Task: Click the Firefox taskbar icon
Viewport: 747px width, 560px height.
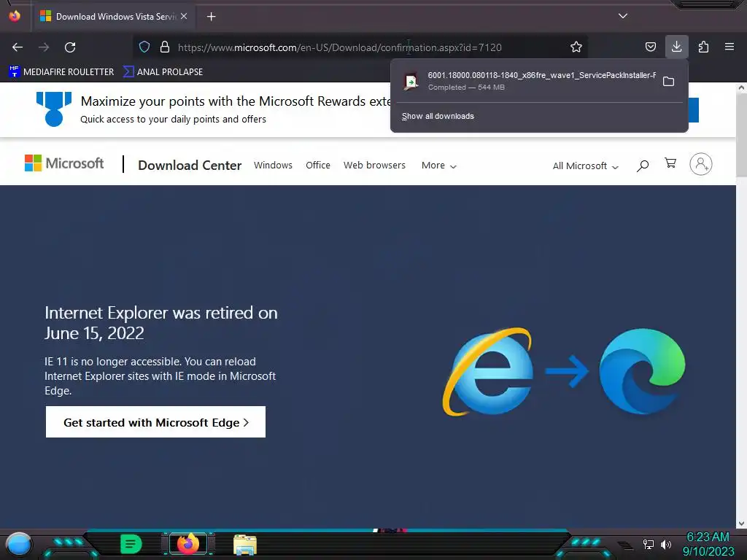Action: coord(187,544)
